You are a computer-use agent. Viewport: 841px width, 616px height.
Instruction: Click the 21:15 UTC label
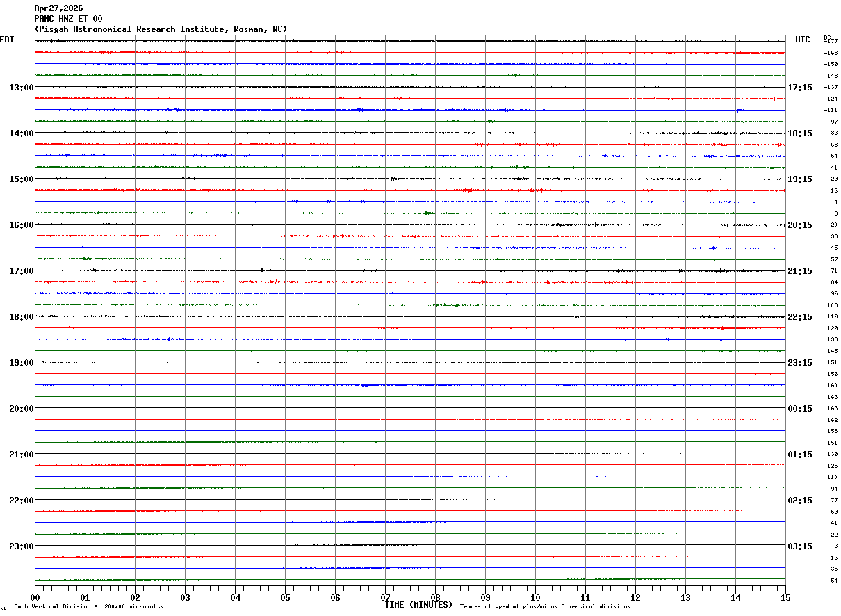[800, 271]
